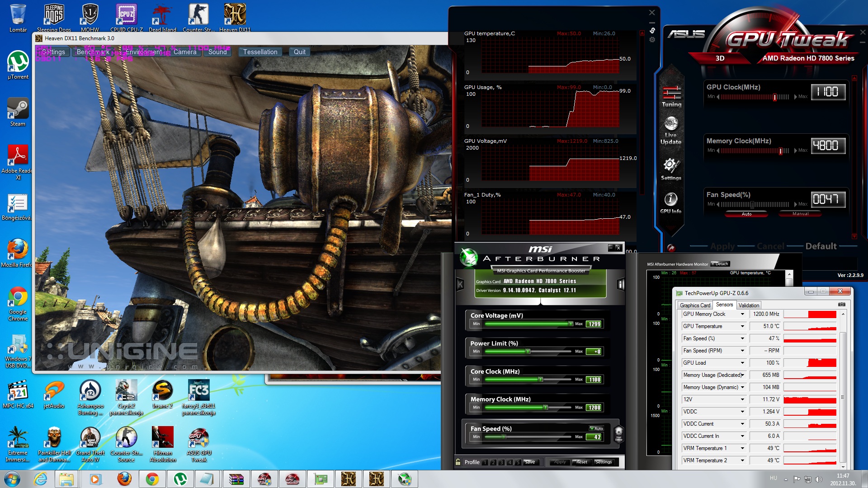Open Memory Usage (Dynamic) sensor dropdown
This screenshot has height=488, width=868.
click(x=742, y=387)
